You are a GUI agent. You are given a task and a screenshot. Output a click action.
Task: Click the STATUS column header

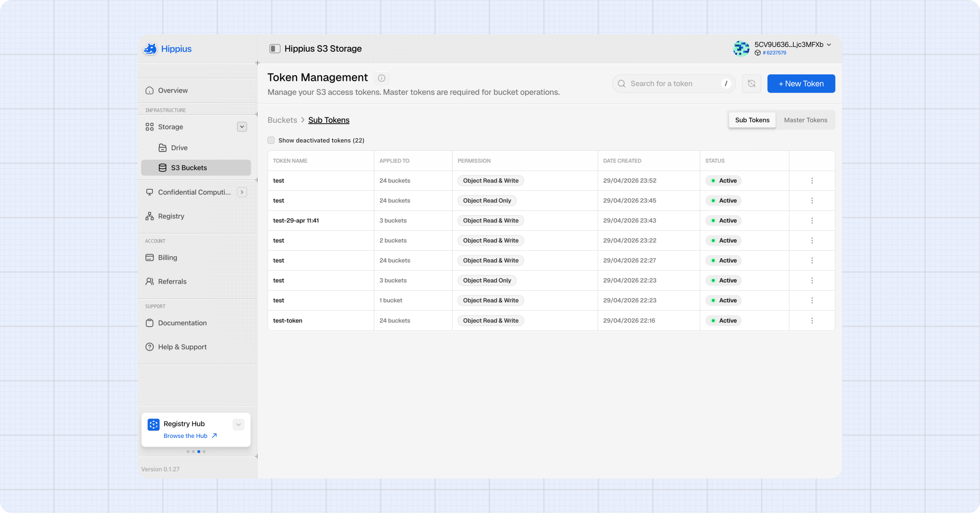[715, 161]
